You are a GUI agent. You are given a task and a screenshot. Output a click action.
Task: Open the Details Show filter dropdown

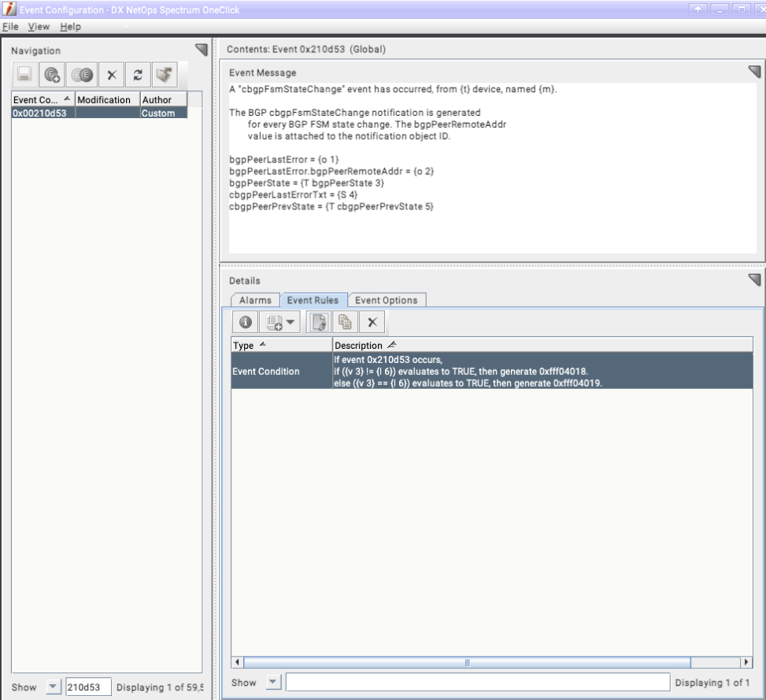272,681
